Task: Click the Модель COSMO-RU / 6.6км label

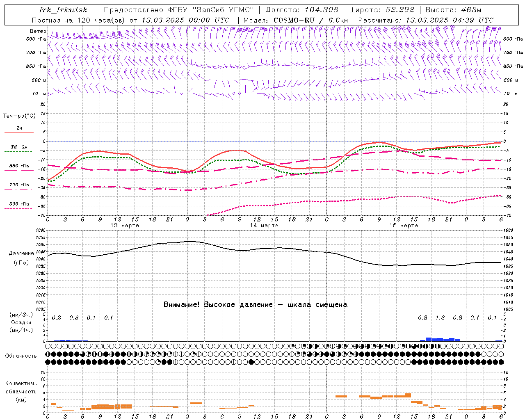Action: [x=295, y=20]
